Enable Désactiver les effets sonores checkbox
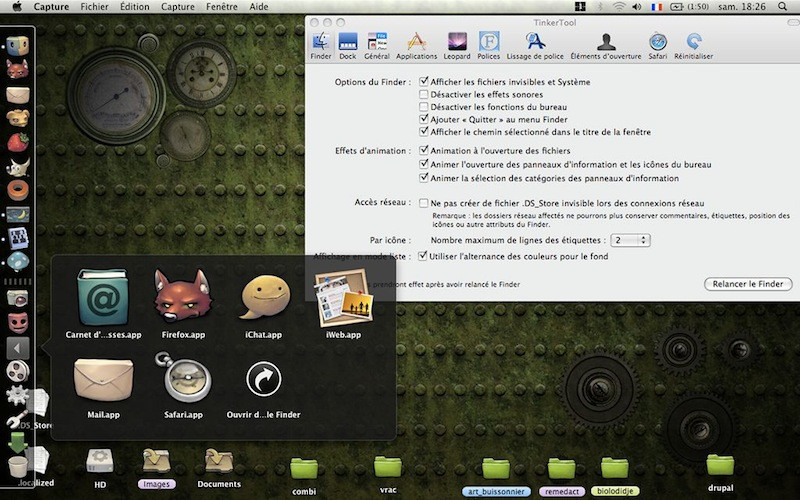 (424, 94)
